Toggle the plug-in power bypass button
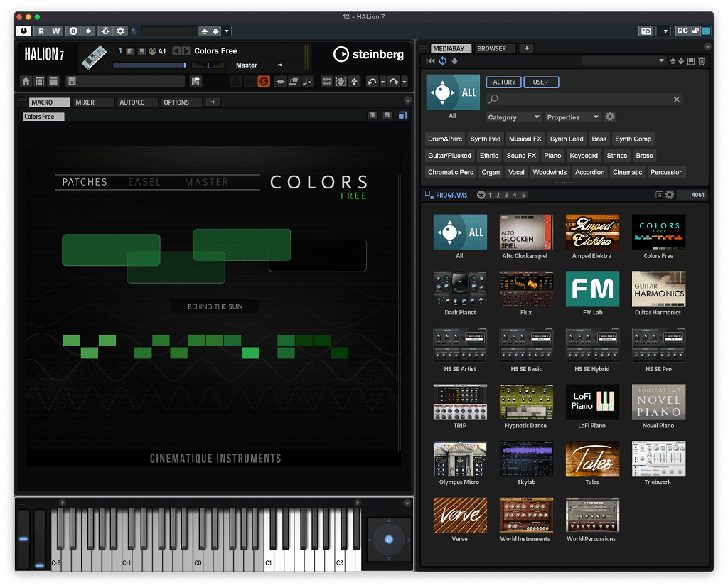Screen dimensions: 728x588 tap(23, 31)
